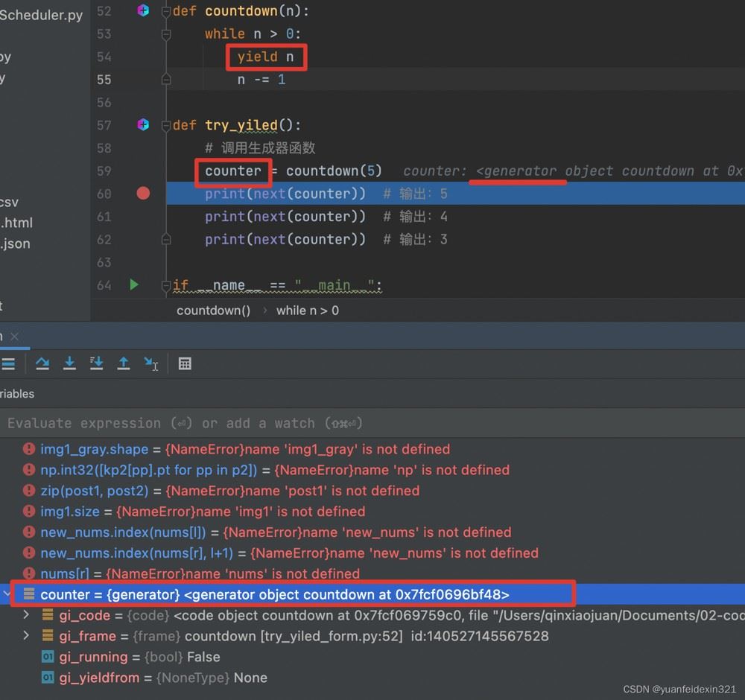Open the .html file in project tree

point(16,223)
